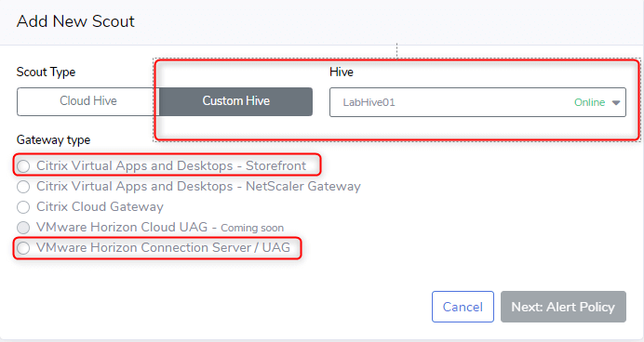644x342 pixels.
Task: Click Next: Alert Policy button
Action: 563,307
